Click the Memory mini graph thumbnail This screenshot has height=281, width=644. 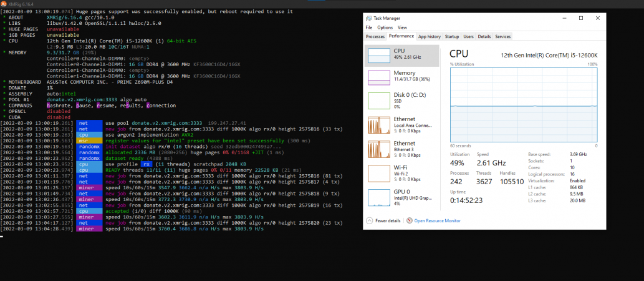pyautogui.click(x=378, y=78)
